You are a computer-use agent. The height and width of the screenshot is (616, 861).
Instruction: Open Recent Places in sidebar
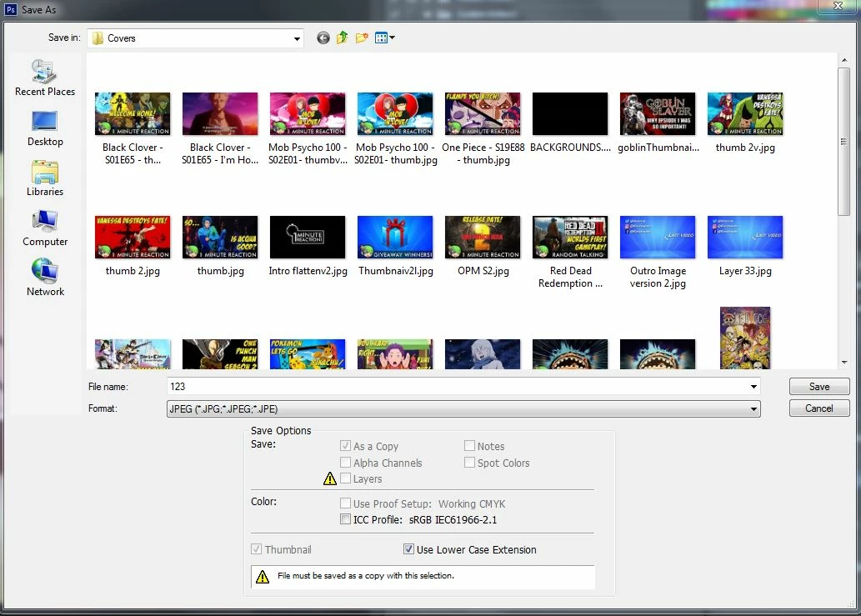tap(45, 78)
